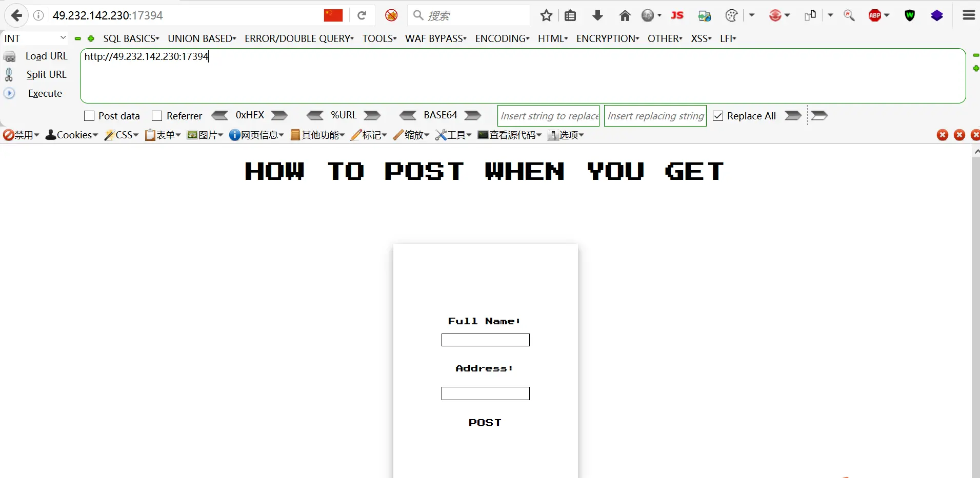Screen dimensions: 980x478
Task: Click the Adblock Plus ABP icon
Action: (x=875, y=15)
